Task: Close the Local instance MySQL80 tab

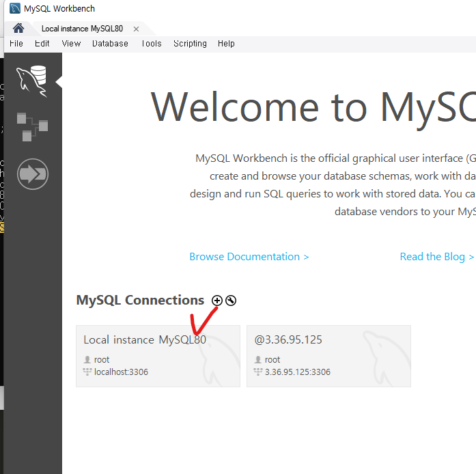Action: tap(136, 29)
